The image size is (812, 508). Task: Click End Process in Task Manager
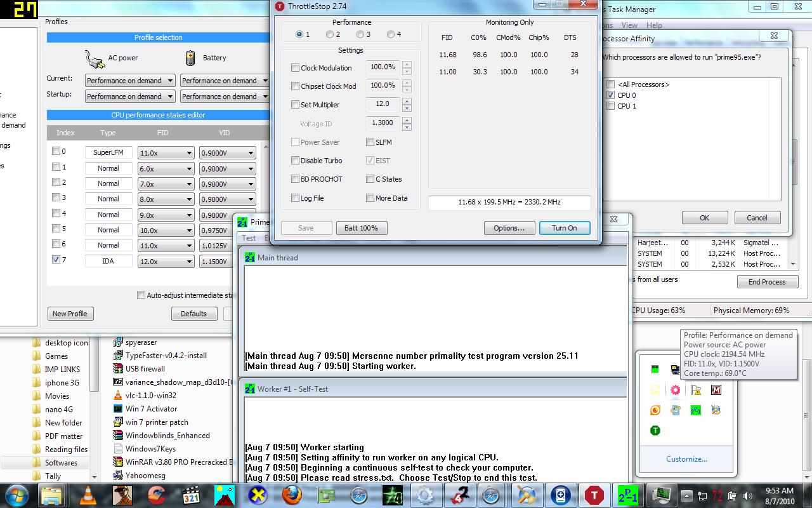click(767, 282)
